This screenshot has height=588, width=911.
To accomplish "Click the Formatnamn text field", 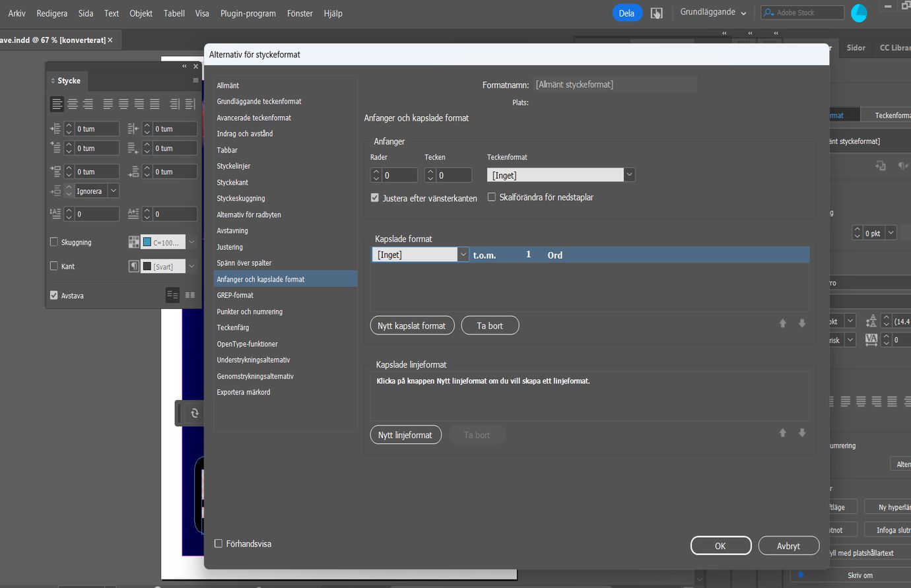I will [x=615, y=84].
